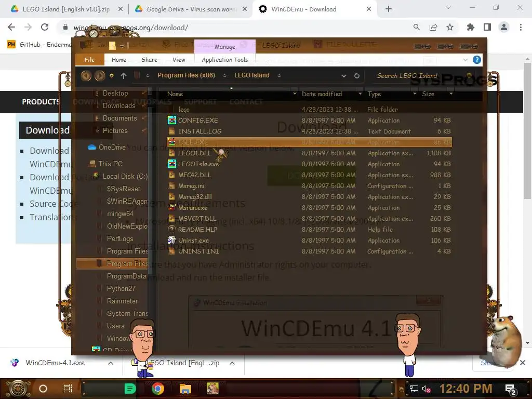532x399 pixels.
Task: Select the LEGOIsle.exe file icon
Action: tap(172, 164)
